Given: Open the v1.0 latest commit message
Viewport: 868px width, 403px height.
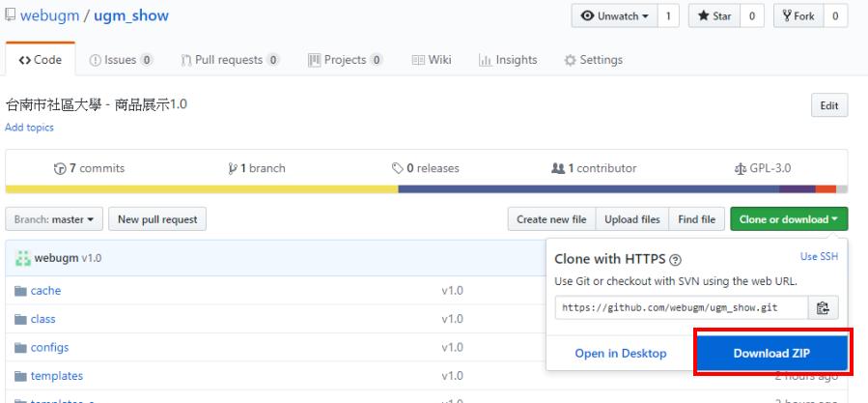Looking at the screenshot, I should (x=92, y=258).
